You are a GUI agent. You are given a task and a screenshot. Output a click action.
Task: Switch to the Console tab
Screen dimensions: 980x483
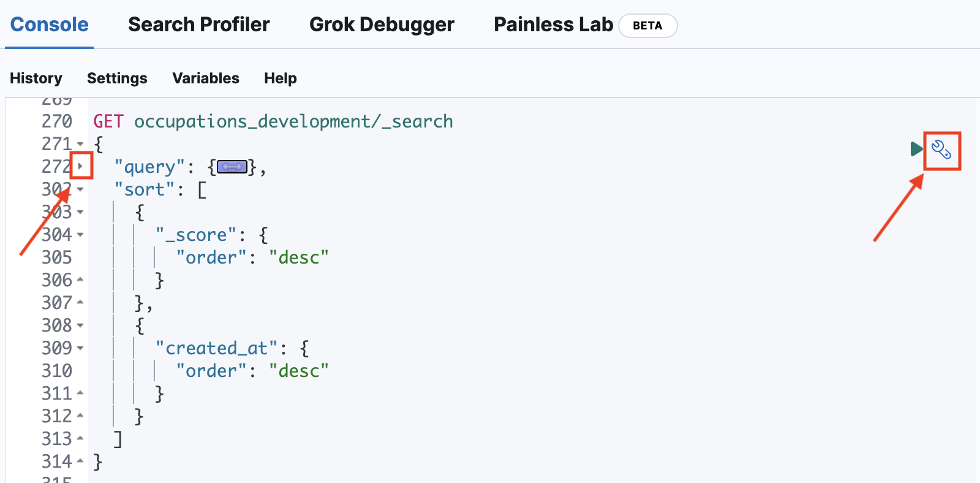pyautogui.click(x=50, y=25)
